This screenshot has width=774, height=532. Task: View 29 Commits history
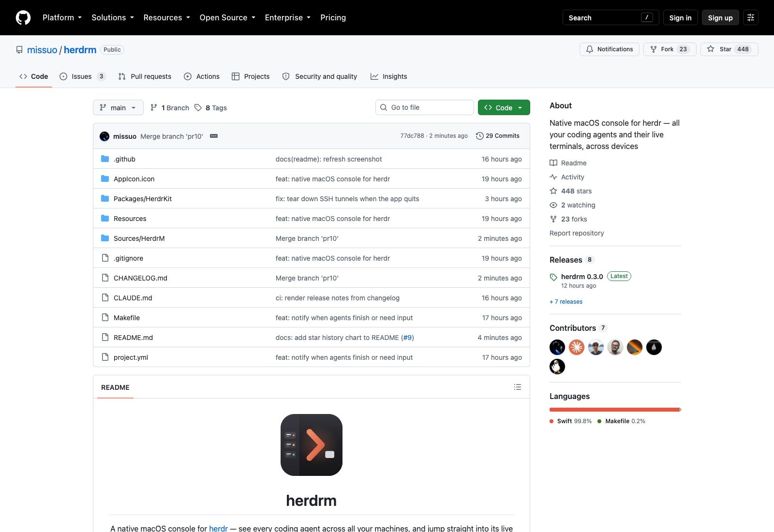point(498,136)
